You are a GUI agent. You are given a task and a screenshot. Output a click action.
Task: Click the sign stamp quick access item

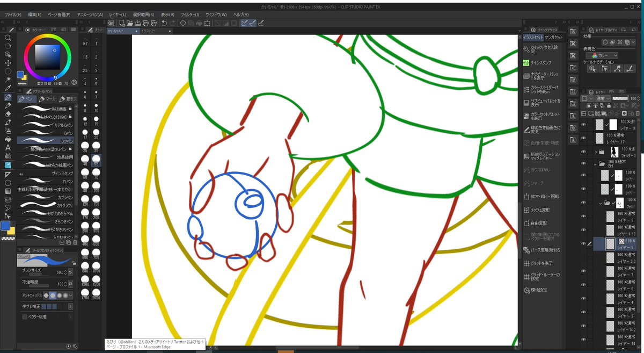tap(541, 63)
